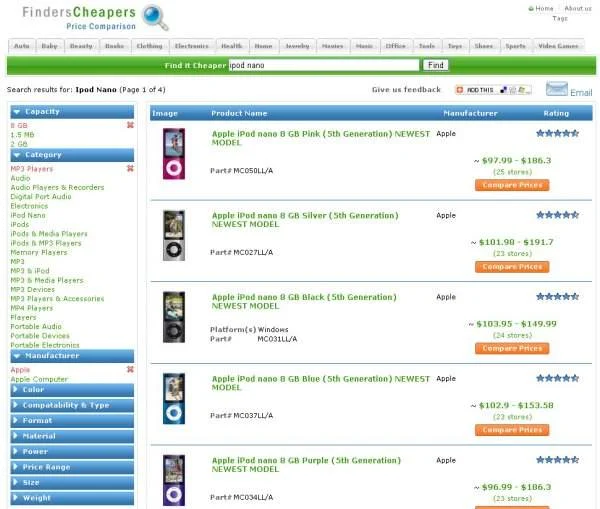The image size is (600, 509).
Task: Expand the Color filter section
Action: pyautogui.click(x=72, y=390)
